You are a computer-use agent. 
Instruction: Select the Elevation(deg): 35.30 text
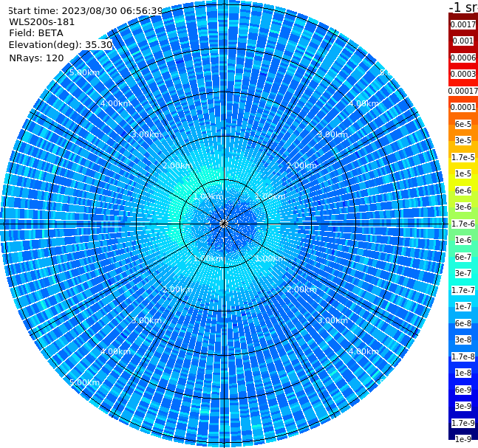(61, 45)
